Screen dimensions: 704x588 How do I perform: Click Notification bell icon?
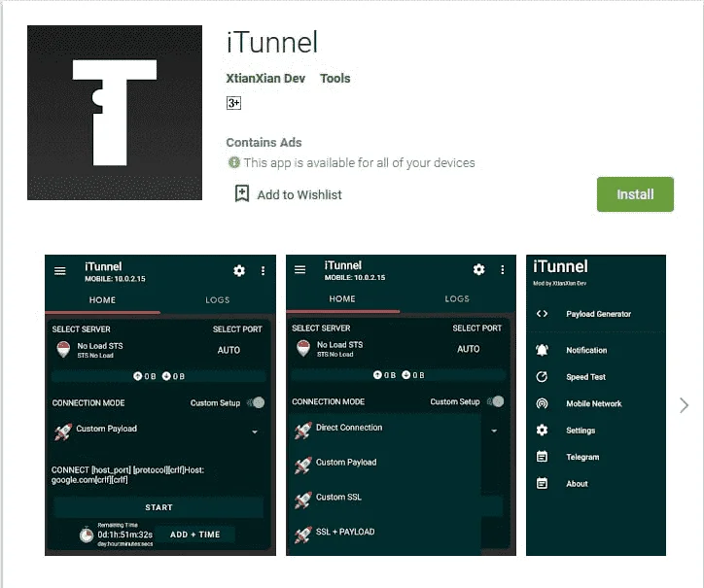tap(542, 350)
